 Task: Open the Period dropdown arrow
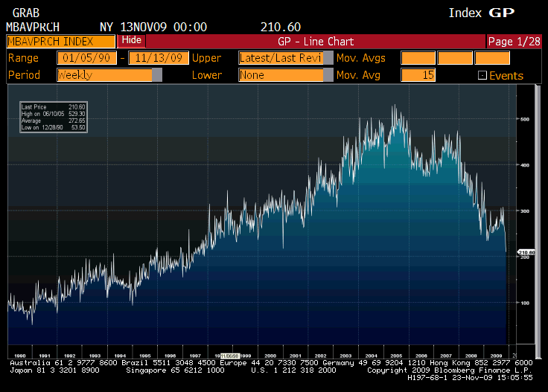coord(157,75)
